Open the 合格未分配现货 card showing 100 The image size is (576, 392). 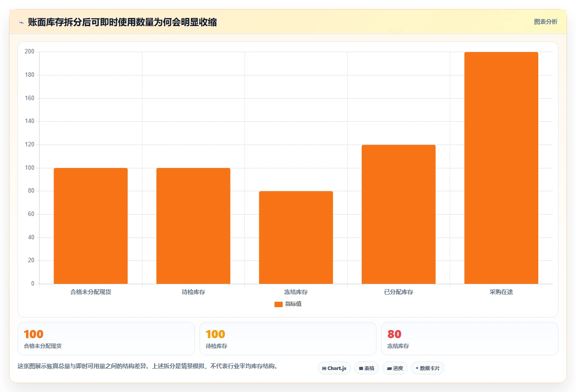click(x=106, y=339)
